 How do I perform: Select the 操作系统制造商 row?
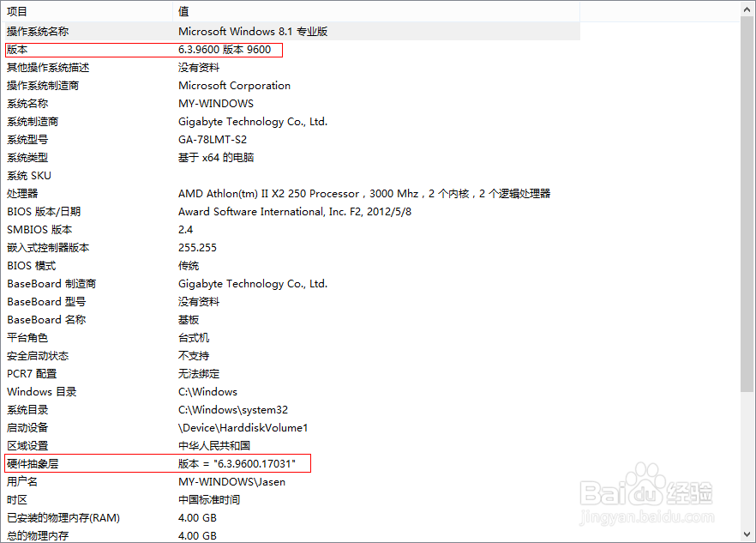(291, 86)
